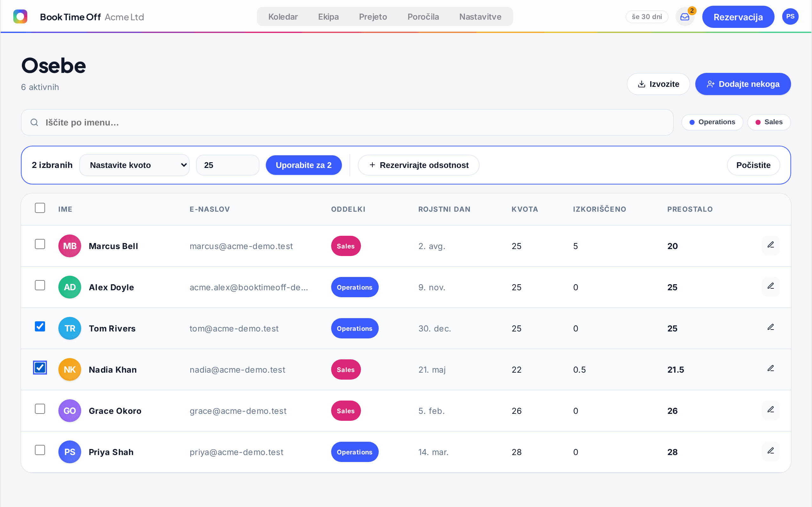The width and height of the screenshot is (812, 507).
Task: Focus the Iščite po imenu search field
Action: point(347,122)
